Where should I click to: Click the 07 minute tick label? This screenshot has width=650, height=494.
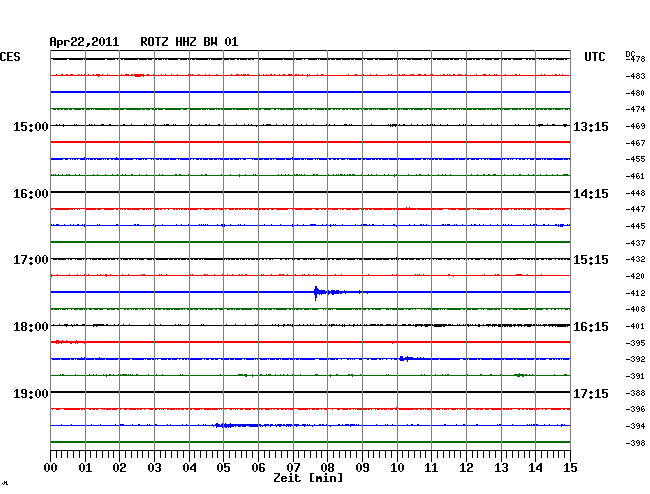point(293,468)
